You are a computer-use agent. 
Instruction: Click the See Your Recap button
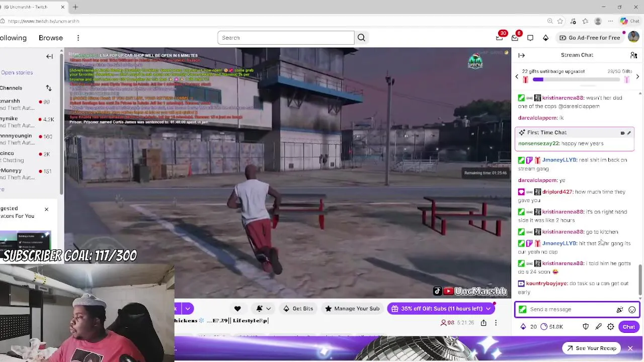click(x=591, y=348)
